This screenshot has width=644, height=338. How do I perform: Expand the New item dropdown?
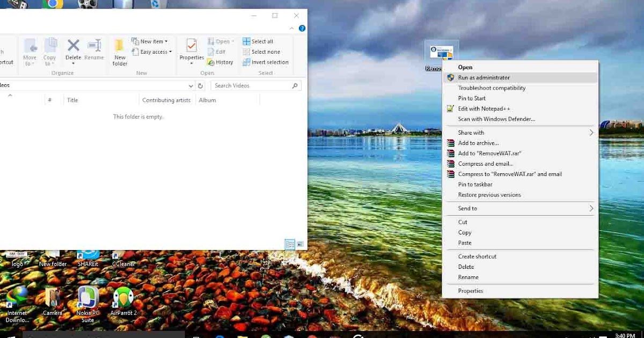coord(151,41)
